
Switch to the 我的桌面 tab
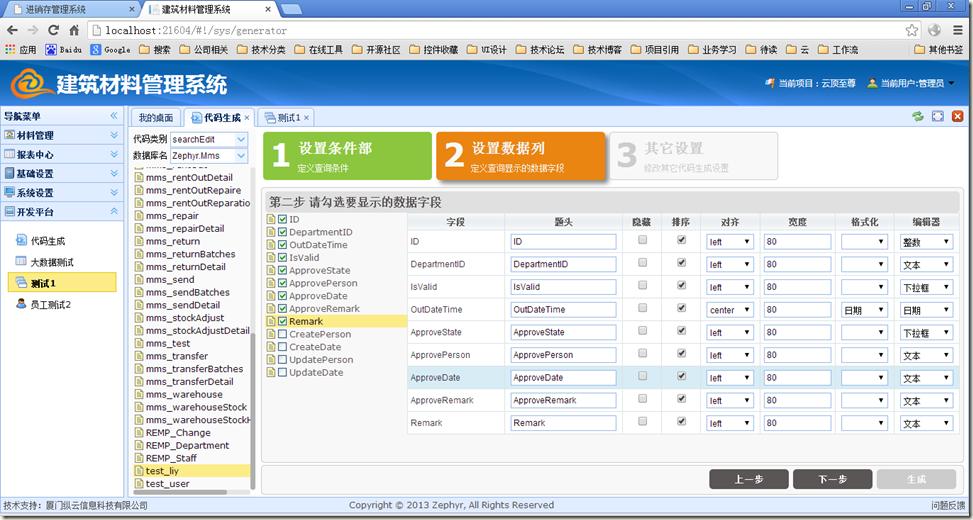156,118
